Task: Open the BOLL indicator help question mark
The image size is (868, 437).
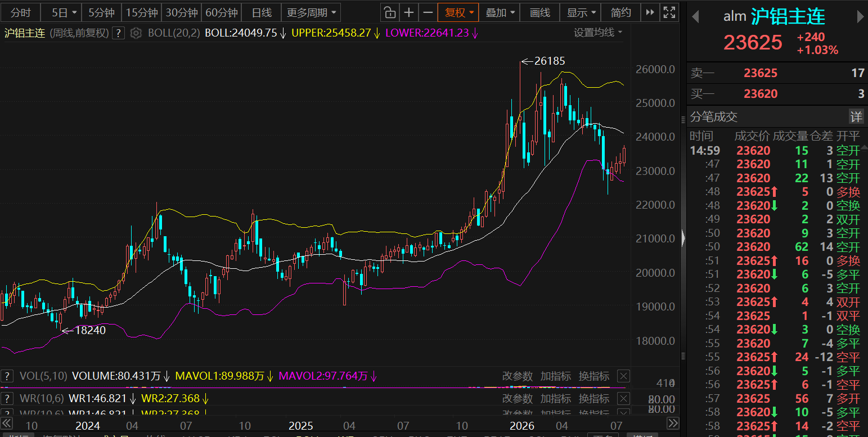Action: pos(118,33)
